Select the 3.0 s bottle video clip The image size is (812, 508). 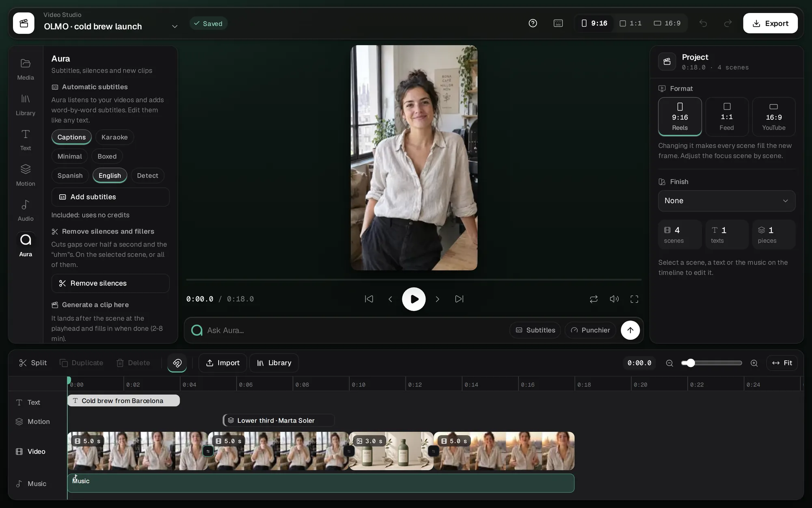click(391, 451)
